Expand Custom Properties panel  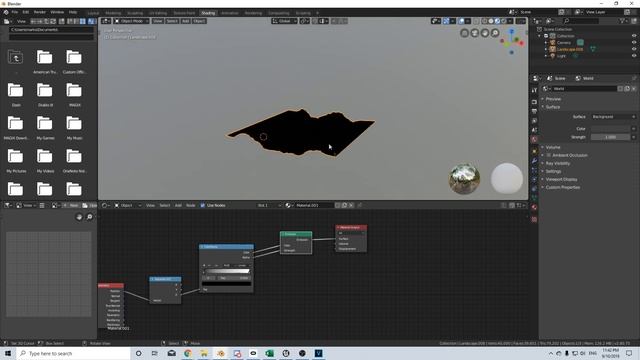(x=562, y=187)
